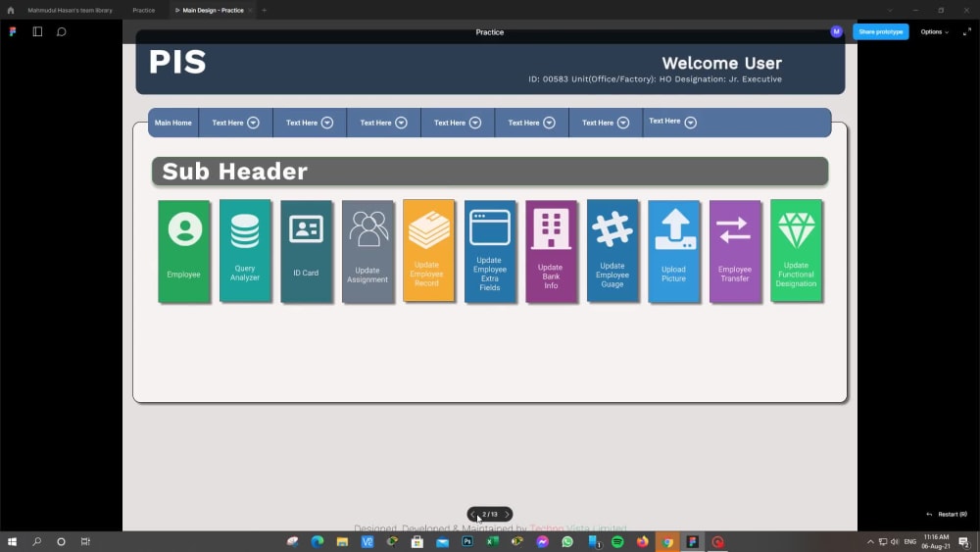Open the Mail app from the taskbar
This screenshot has width=980, height=552.
(443, 542)
